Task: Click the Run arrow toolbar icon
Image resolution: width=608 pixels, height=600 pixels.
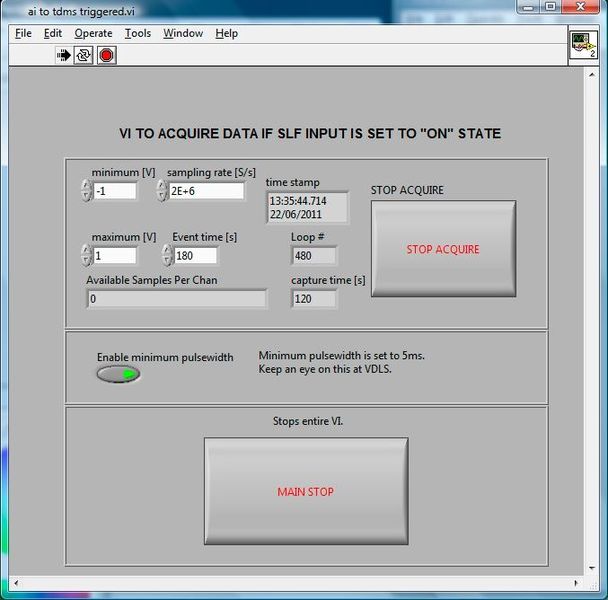Action: click(x=64, y=55)
